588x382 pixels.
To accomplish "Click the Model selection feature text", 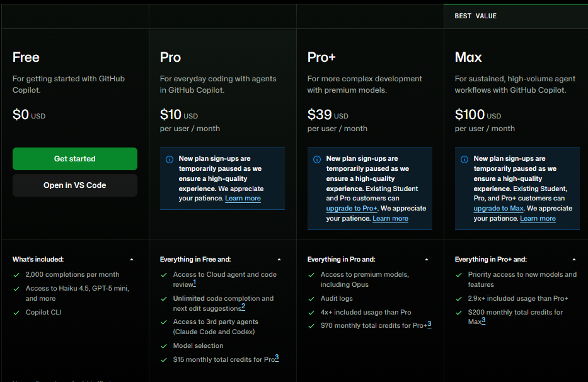I will tap(198, 345).
